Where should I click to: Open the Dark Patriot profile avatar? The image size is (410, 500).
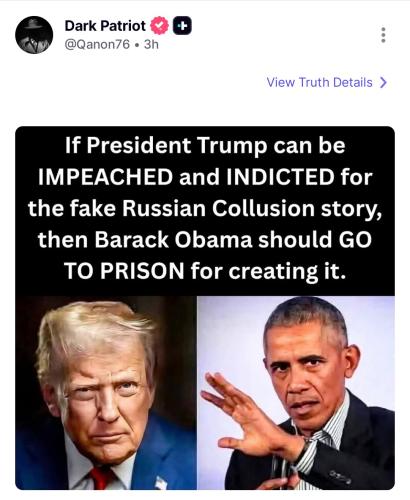(34, 35)
